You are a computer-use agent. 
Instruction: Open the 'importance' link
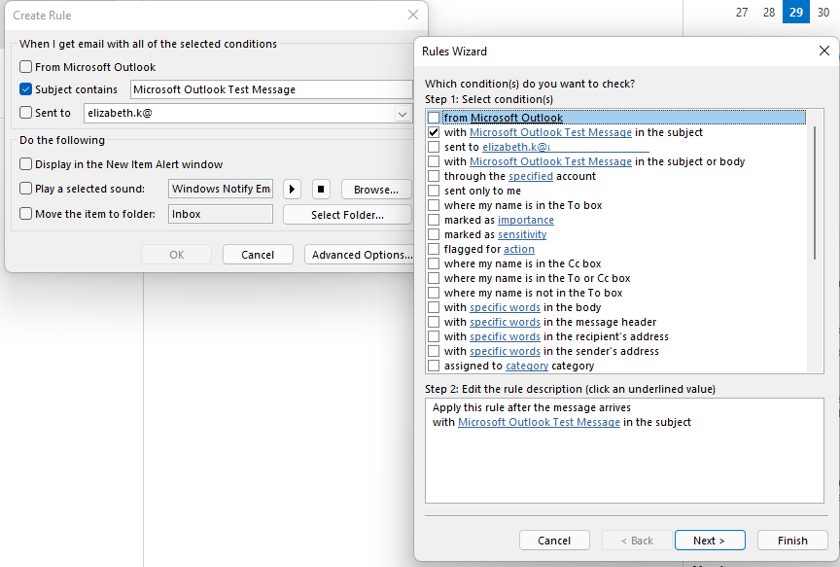(526, 220)
